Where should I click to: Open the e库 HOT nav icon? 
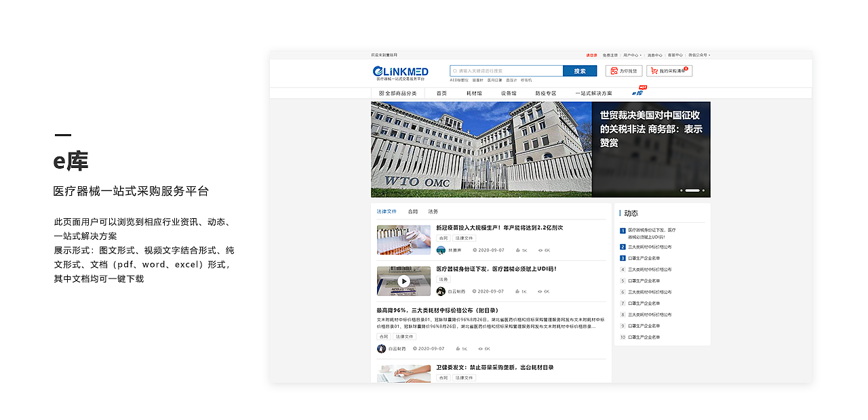[639, 92]
